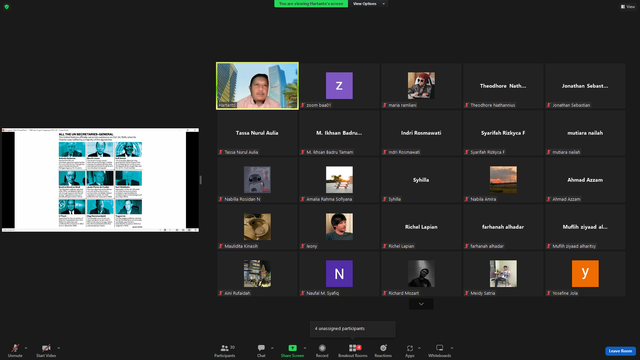The width and height of the screenshot is (640, 360).
Task: Open the Chat panel
Action: coord(261,350)
